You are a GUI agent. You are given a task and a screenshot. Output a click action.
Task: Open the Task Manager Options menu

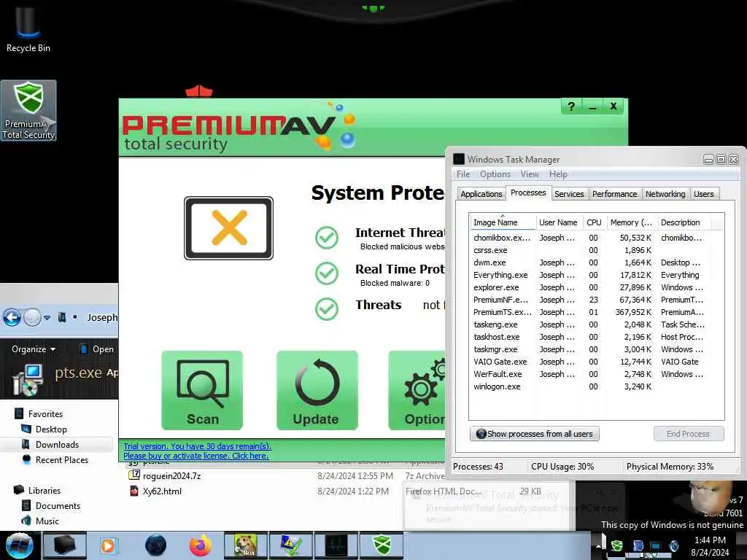495,174
